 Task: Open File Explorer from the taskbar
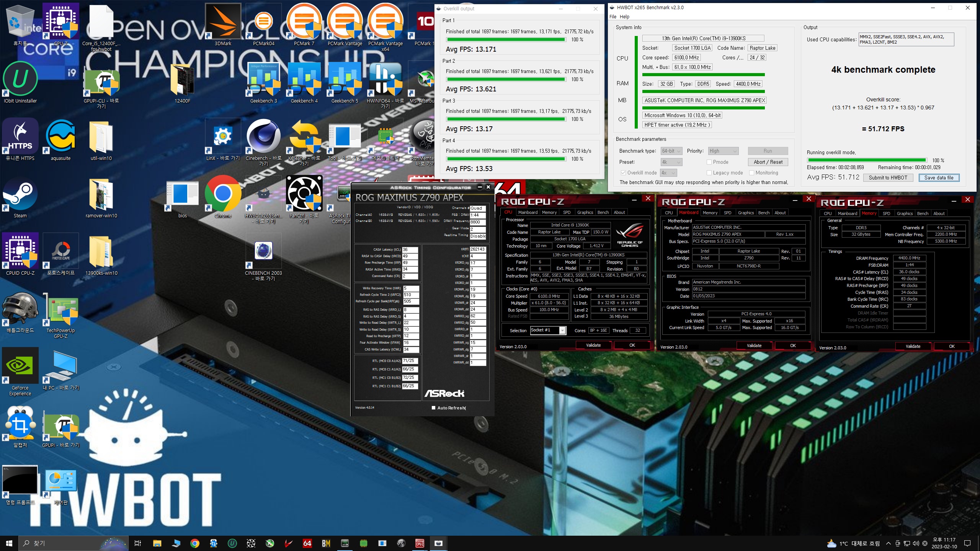[x=157, y=543]
